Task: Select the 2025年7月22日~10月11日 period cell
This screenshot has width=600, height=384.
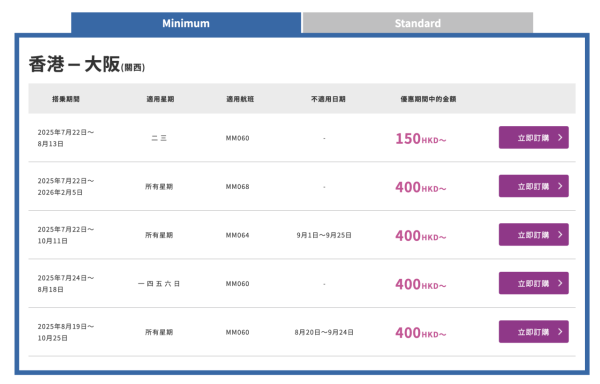Action: point(66,235)
